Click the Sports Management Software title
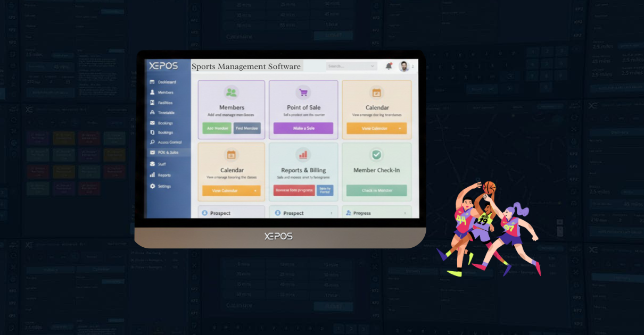Screen dimensions: 644x335 pos(246,66)
